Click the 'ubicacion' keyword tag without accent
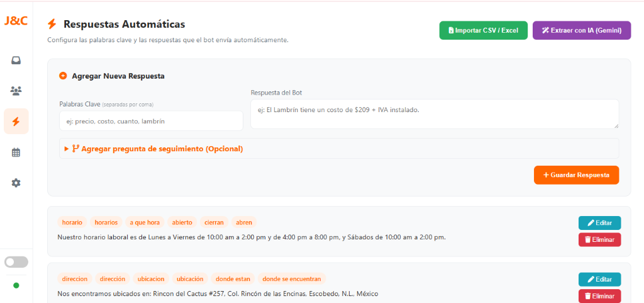Image resolution: width=644 pixels, height=303 pixels. (151, 278)
